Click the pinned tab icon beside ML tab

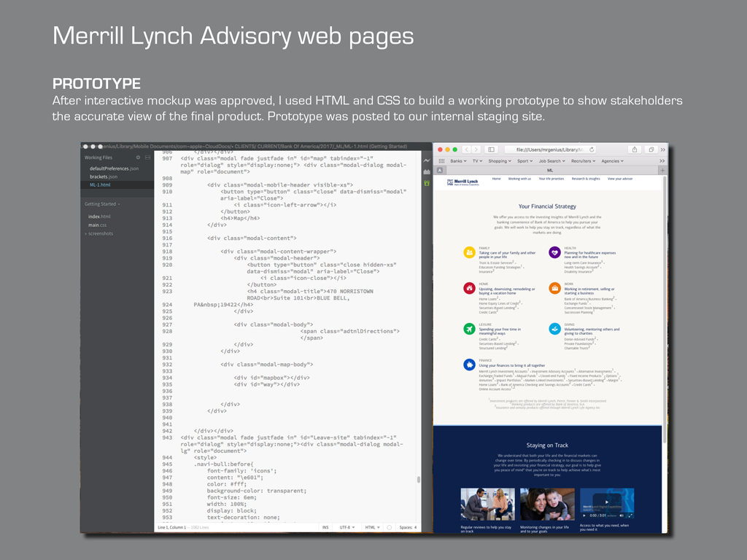point(440,170)
